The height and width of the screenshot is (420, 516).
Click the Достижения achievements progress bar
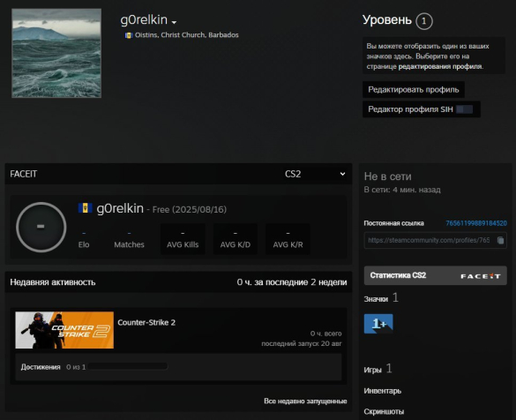128,367
